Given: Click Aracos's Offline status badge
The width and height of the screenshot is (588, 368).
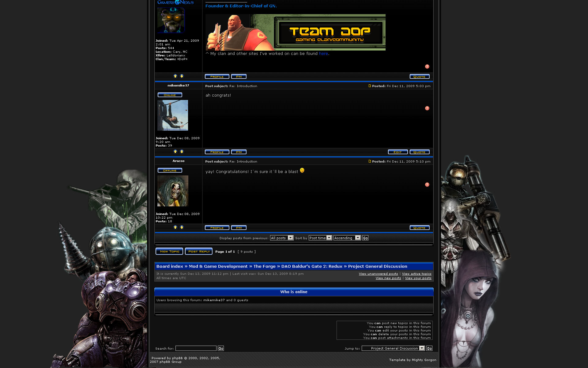Looking at the screenshot, I should click(x=170, y=170).
